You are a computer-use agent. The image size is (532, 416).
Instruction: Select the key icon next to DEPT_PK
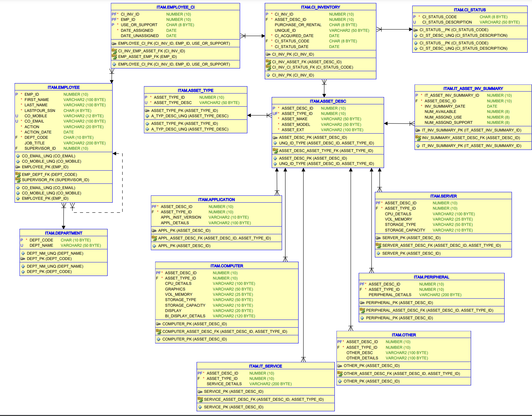tap(23, 258)
